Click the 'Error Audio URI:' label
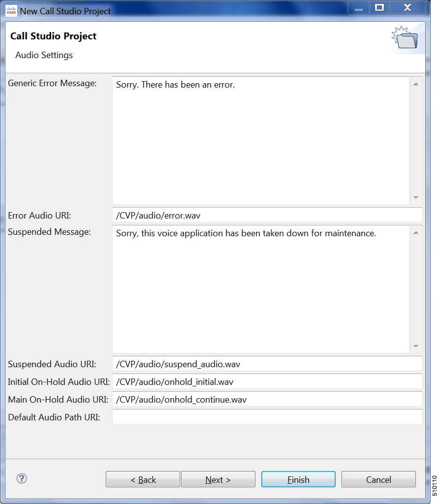The image size is (438, 504). pos(39,216)
